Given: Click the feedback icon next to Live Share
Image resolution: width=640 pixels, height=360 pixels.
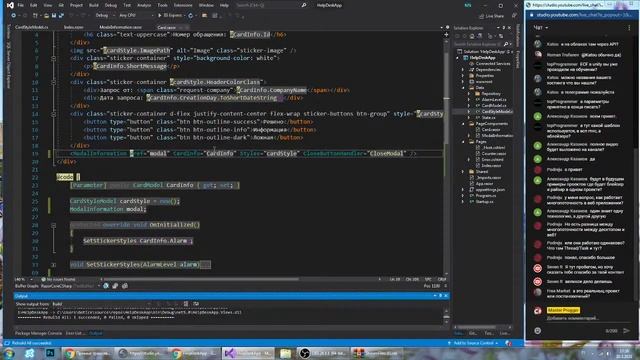Looking at the screenshot, I should [514, 16].
